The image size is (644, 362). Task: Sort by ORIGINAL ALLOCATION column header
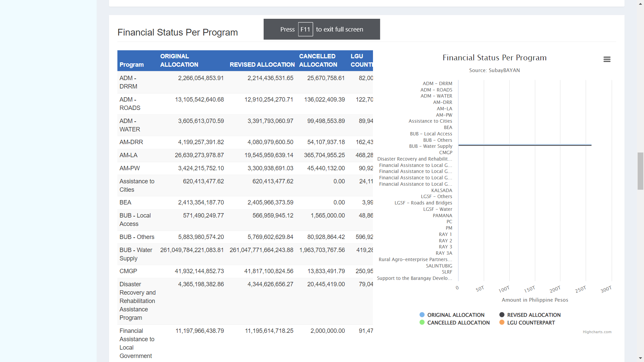tap(179, 60)
